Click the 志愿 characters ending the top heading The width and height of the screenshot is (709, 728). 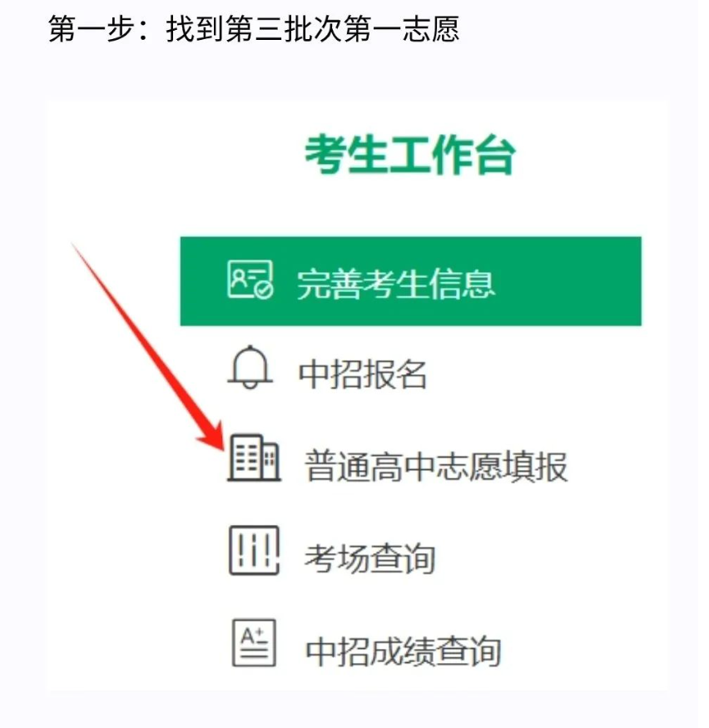coord(431,29)
